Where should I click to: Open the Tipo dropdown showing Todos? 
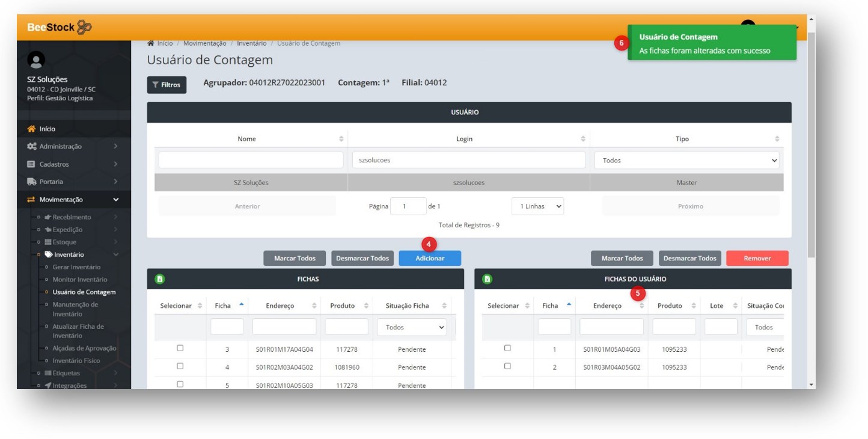coord(686,161)
